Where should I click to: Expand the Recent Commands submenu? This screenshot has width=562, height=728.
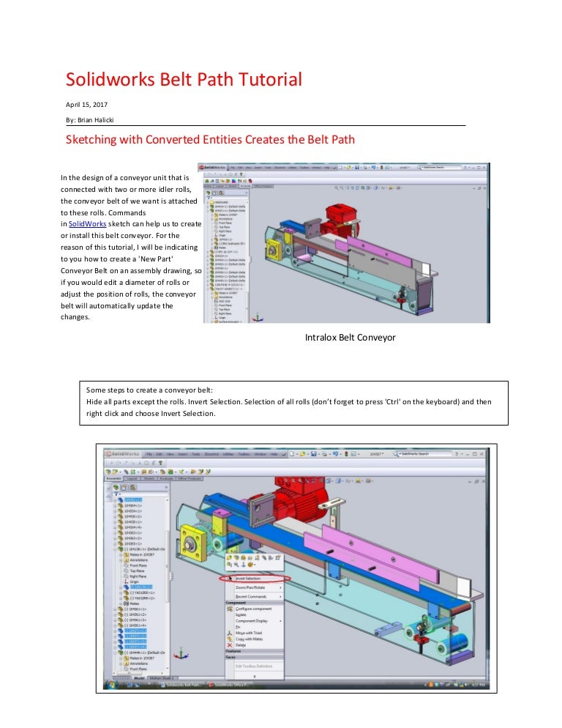(252, 597)
